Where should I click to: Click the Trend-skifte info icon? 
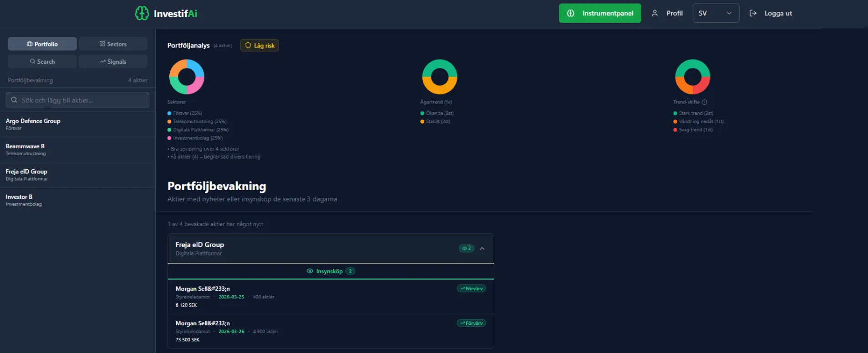click(705, 102)
